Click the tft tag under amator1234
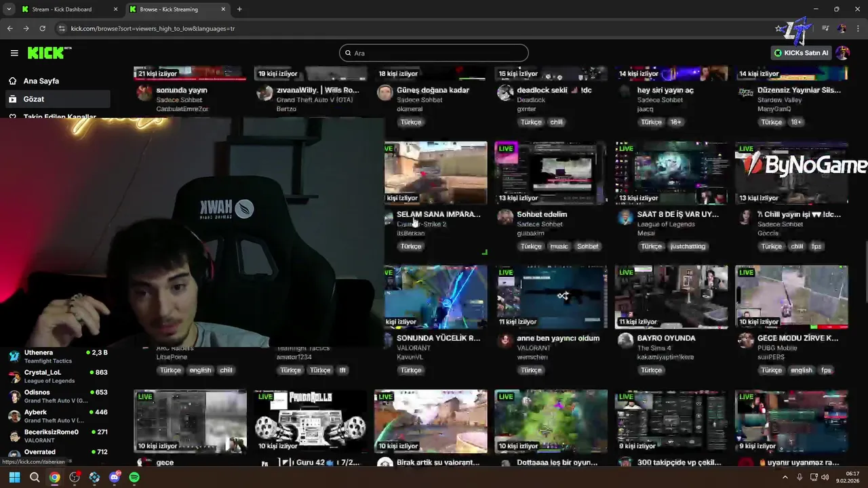The image size is (868, 488). (x=342, y=371)
